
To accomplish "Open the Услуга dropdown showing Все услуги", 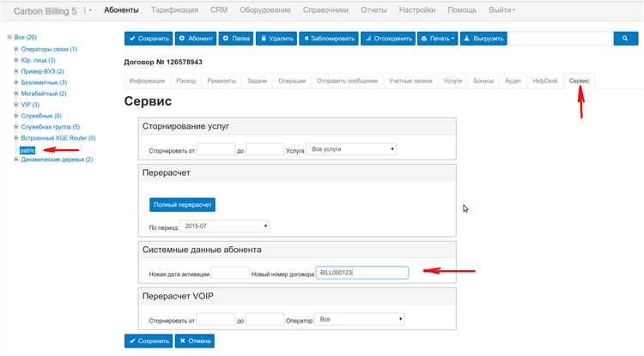I will tap(351, 149).
